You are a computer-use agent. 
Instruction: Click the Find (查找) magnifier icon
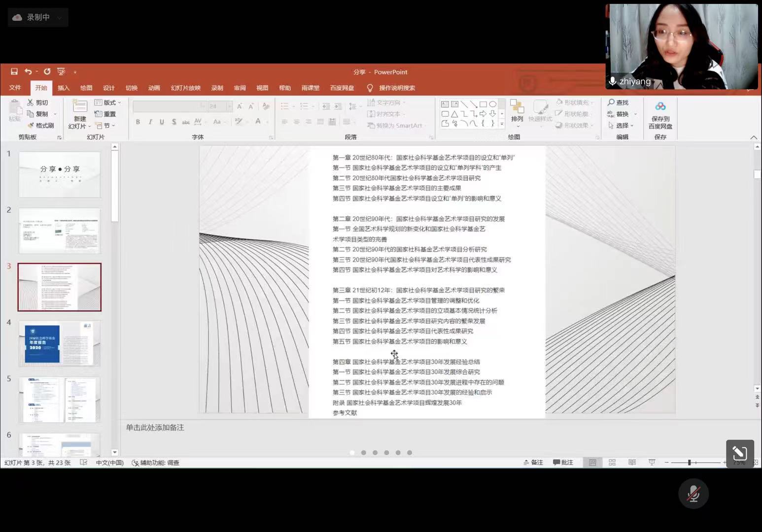pos(611,102)
